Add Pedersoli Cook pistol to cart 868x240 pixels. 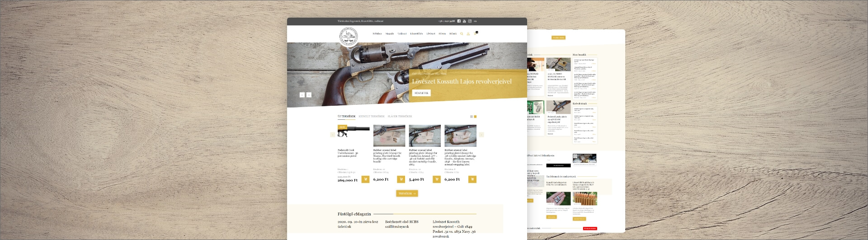tap(365, 179)
